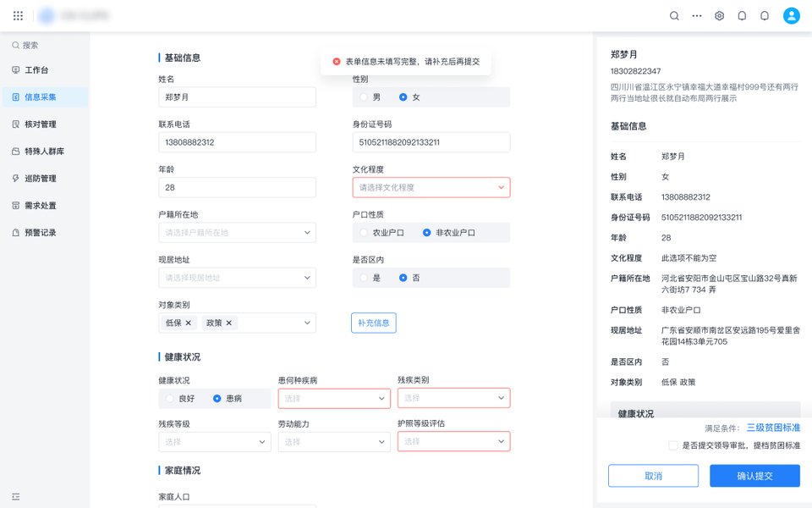The image size is (812, 508).
Task: Click the 郑梦月 heading in right panel
Action: tap(624, 54)
